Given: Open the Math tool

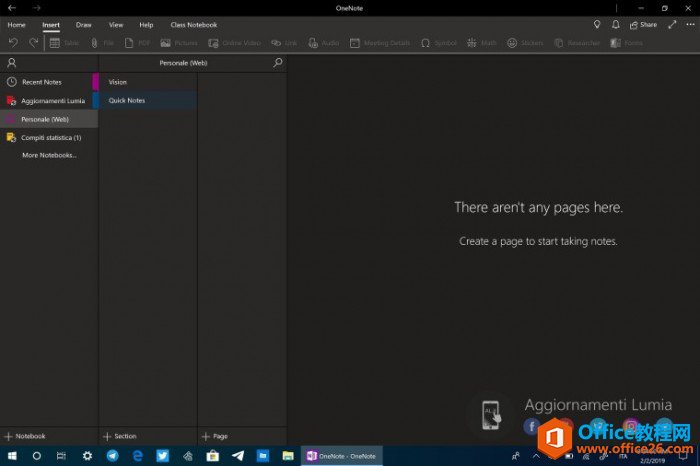Looking at the screenshot, I should [482, 43].
